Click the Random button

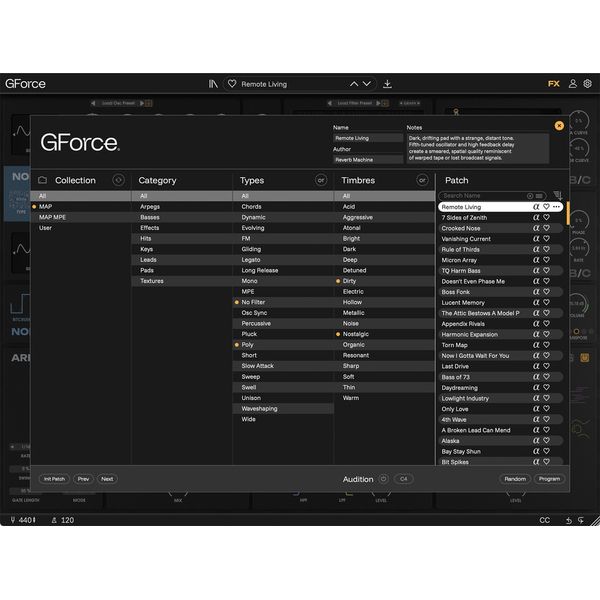pos(515,479)
